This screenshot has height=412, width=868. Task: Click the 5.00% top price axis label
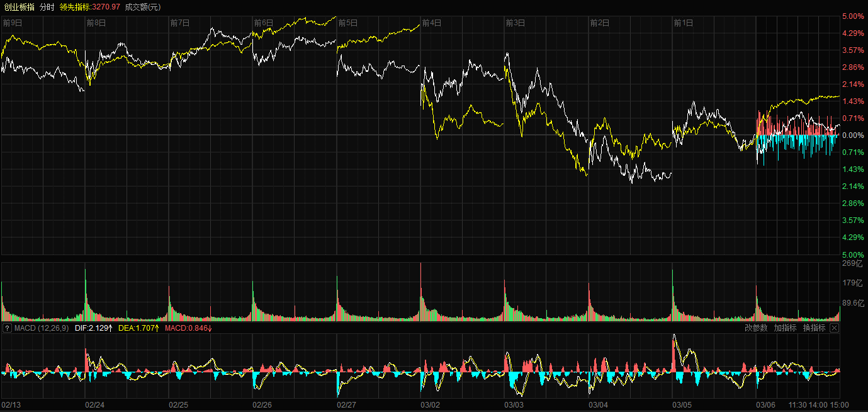coord(852,16)
